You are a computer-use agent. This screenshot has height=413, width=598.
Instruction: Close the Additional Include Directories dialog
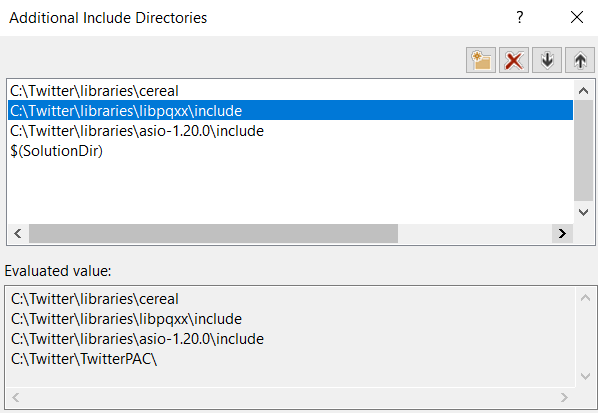click(577, 17)
